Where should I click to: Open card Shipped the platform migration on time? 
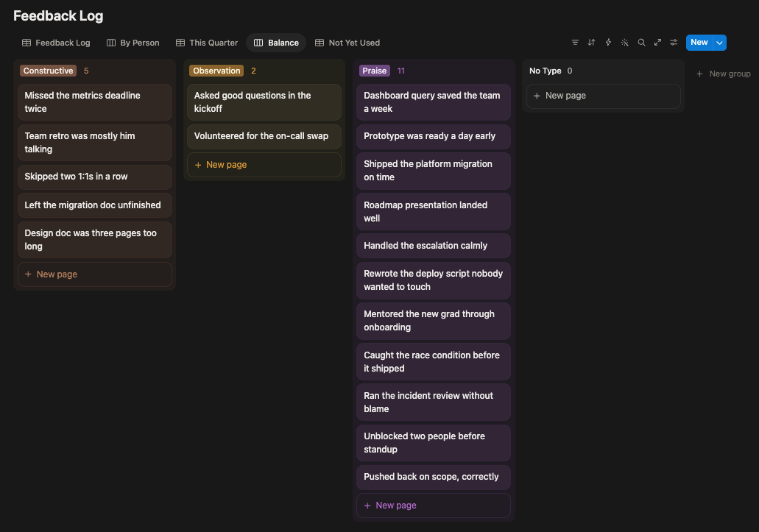click(x=434, y=171)
